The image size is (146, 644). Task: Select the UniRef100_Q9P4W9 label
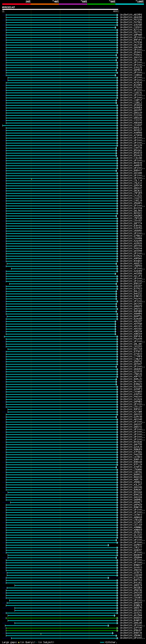[x=131, y=35]
